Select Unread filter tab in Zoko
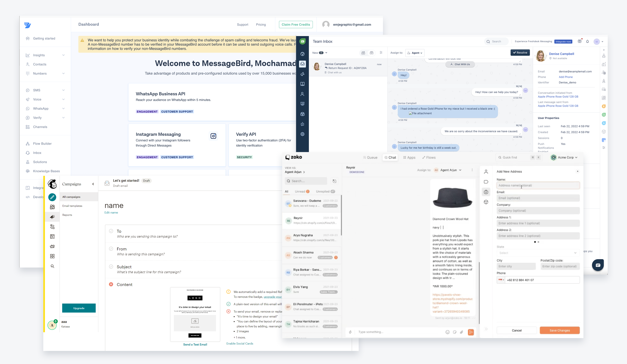Image resolution: width=627 pixels, height=364 pixels. [x=302, y=192]
